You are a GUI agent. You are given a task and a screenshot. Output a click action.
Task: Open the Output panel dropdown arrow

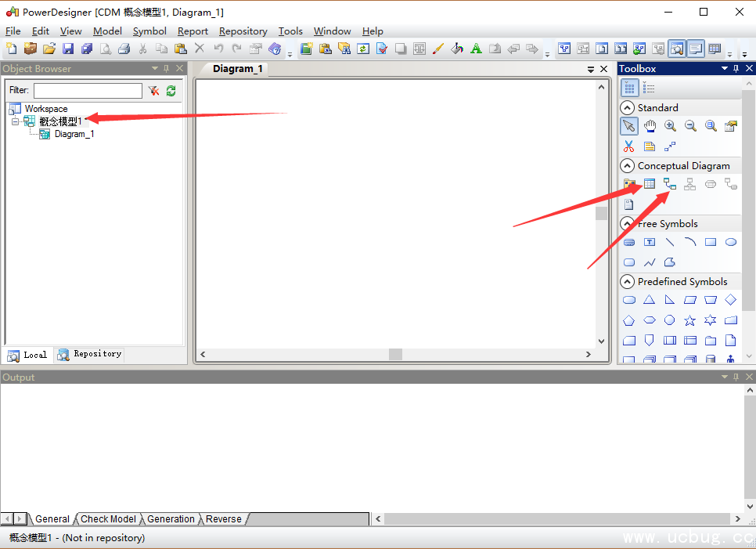point(724,377)
